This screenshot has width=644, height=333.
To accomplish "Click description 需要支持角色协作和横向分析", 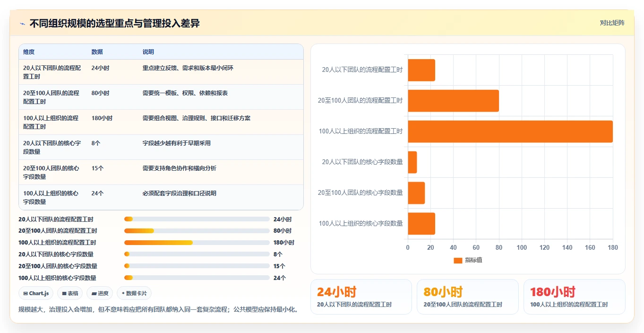I will [x=180, y=168].
